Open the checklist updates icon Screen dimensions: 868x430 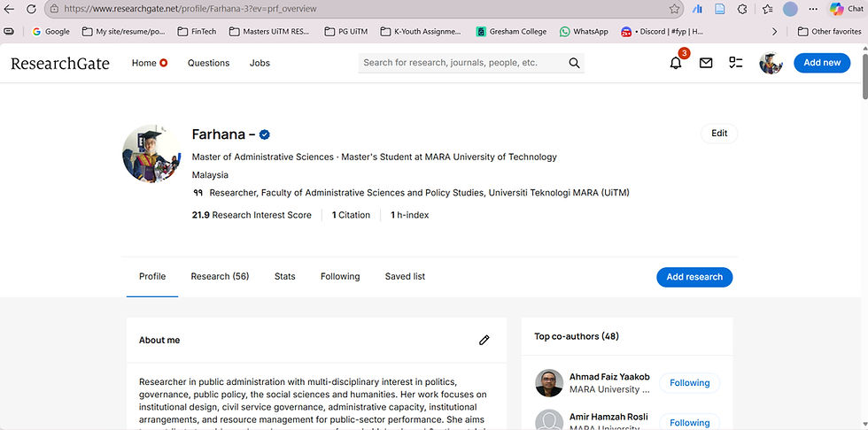[x=736, y=63]
